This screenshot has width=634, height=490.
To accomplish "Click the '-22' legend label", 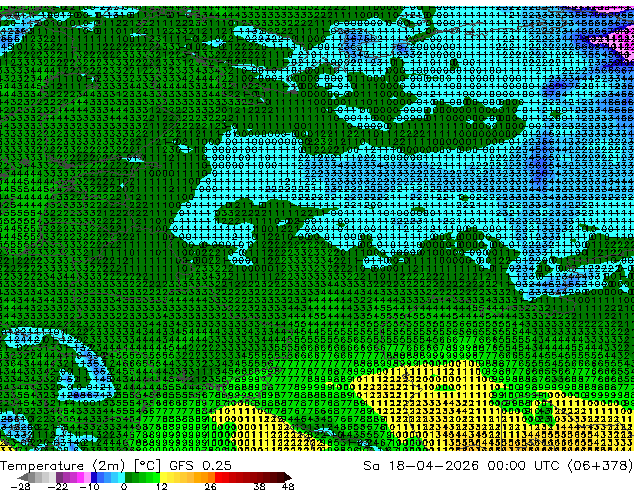I will pos(58,486).
